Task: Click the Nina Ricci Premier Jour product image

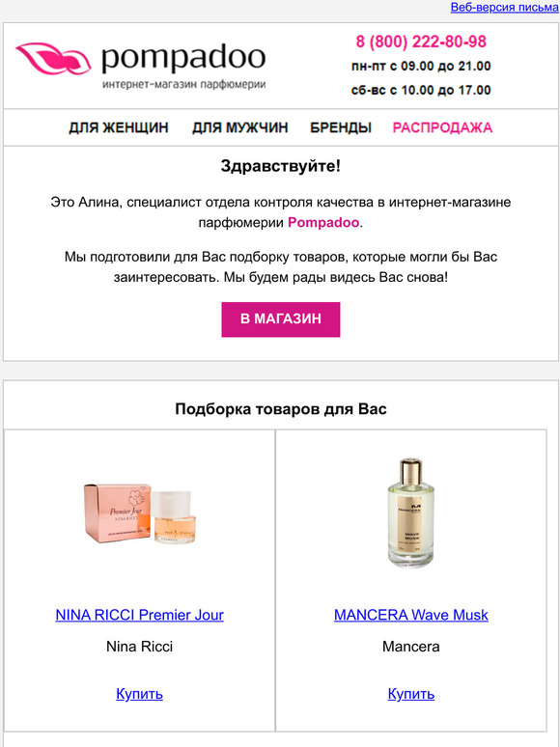Action: click(140, 513)
